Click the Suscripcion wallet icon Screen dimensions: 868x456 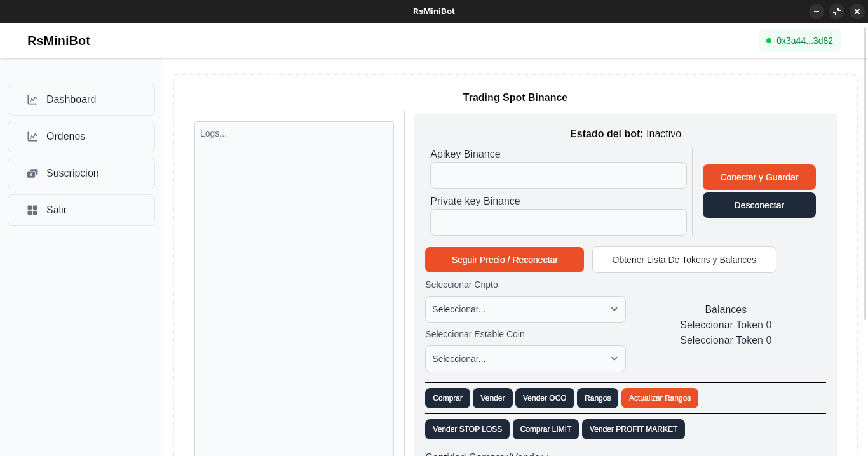point(32,173)
